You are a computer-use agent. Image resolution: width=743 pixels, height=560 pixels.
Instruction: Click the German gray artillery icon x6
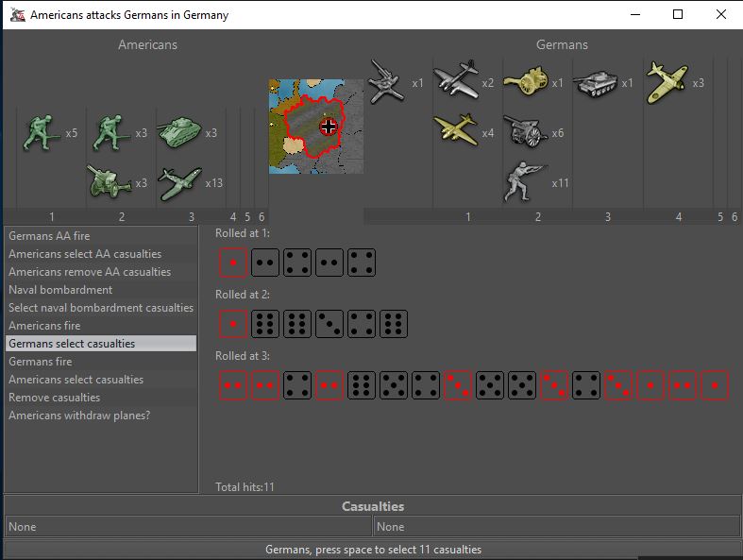pos(526,131)
